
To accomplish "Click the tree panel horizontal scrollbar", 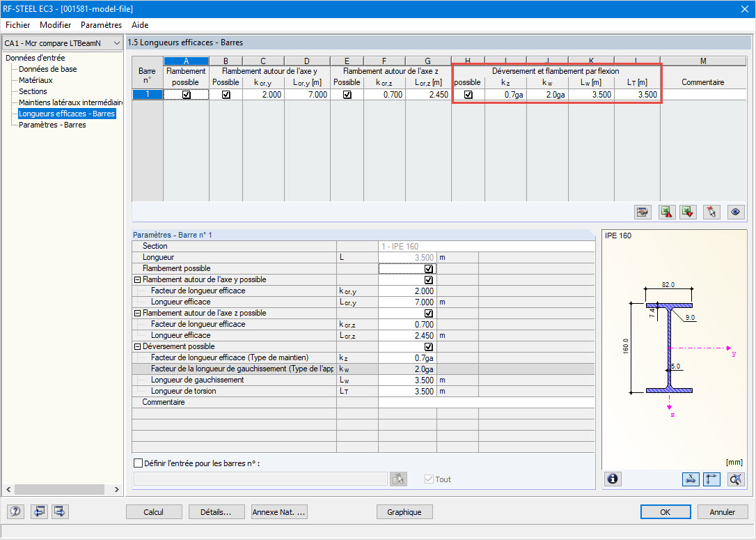I will [59, 489].
